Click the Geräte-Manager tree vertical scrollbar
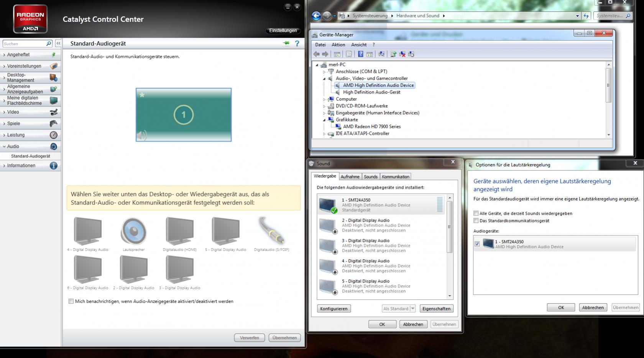This screenshot has width=644, height=358. pos(608,100)
